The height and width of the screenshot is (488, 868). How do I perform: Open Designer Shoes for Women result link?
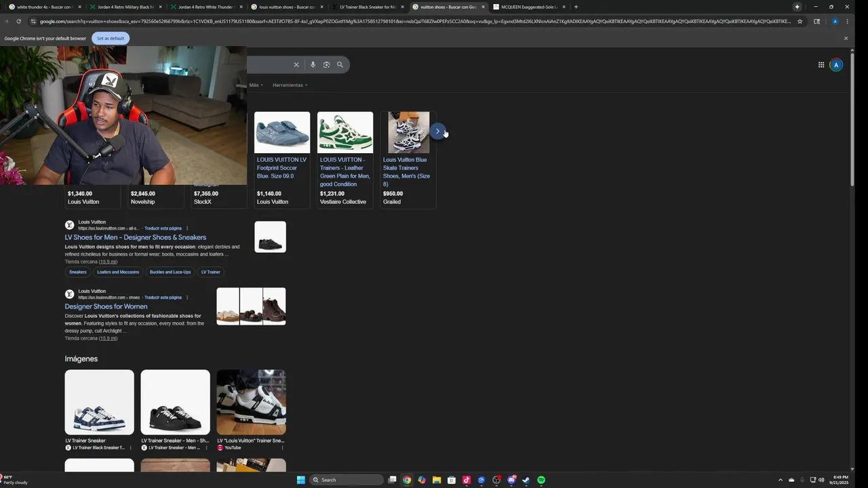click(x=106, y=306)
